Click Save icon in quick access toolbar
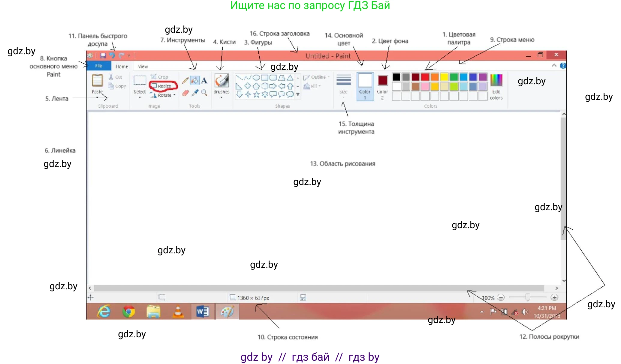 (103, 55)
